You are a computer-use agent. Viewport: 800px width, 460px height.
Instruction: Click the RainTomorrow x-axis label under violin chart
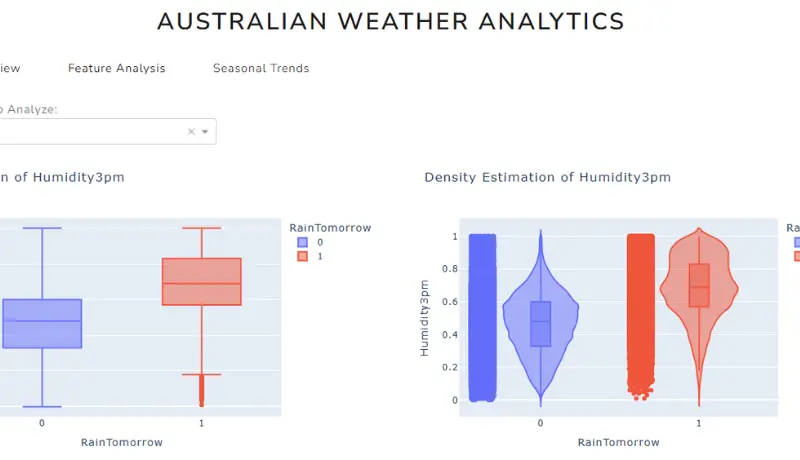(618, 442)
